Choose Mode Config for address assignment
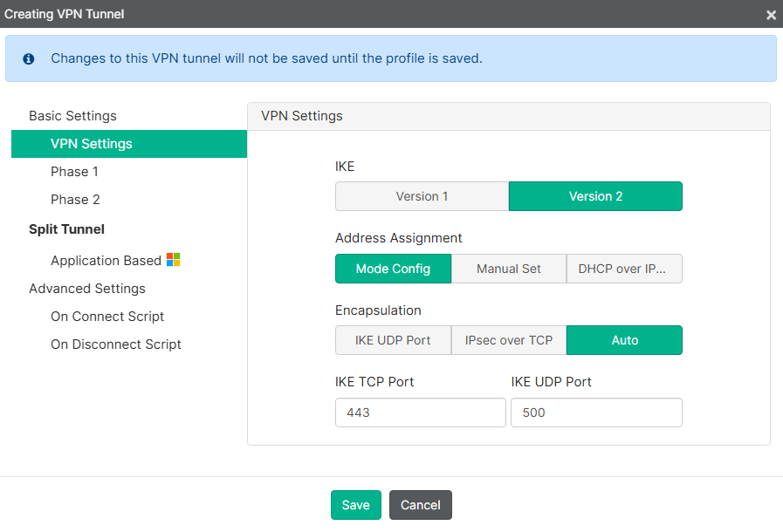The image size is (783, 532). 393,269
